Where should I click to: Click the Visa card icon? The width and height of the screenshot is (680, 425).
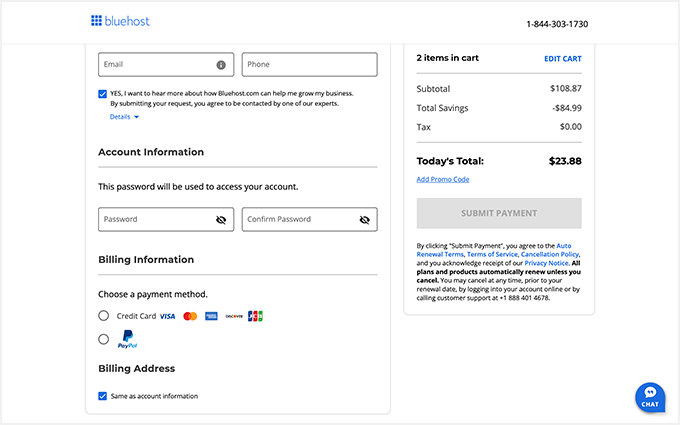tap(167, 316)
